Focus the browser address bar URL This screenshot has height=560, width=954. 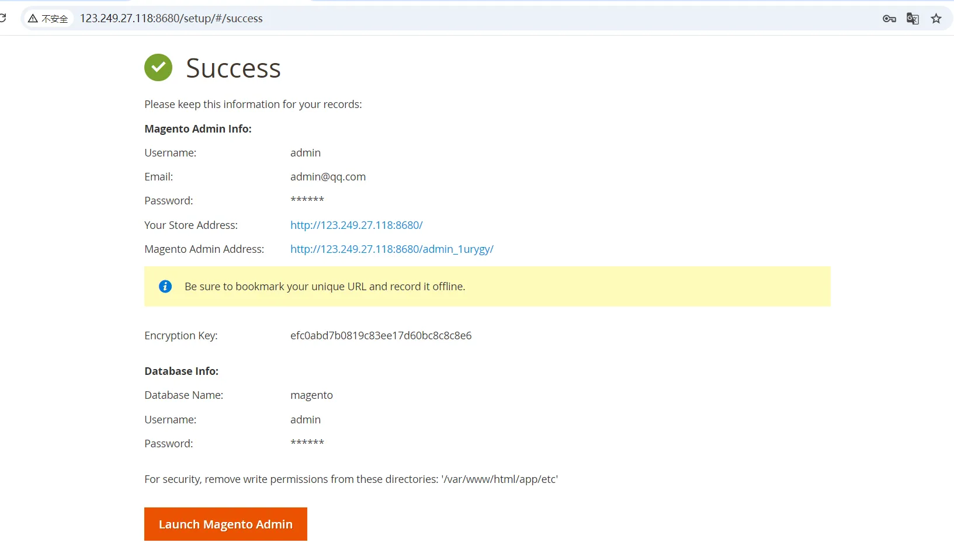tap(171, 19)
